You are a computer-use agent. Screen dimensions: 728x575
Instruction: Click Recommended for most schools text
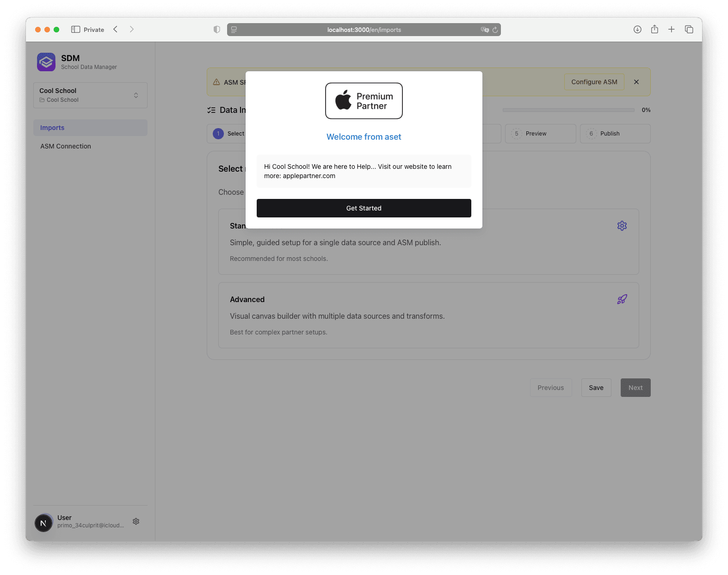(x=279, y=259)
